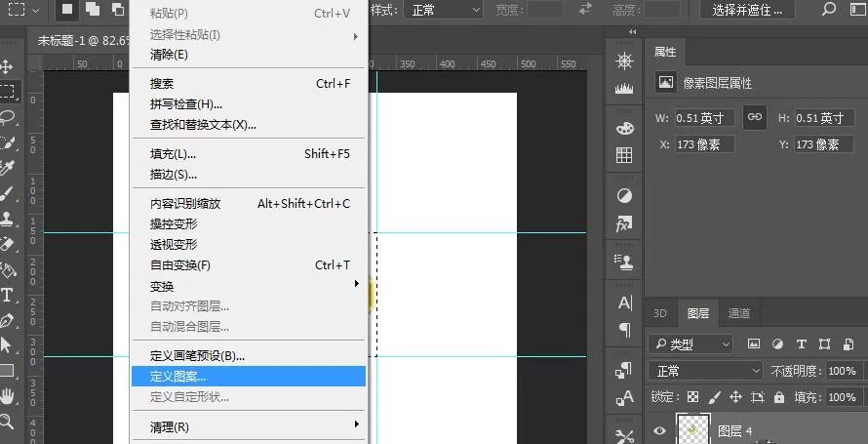Viewport: 868px width, 444px height.
Task: Choose 定义画笔预设(B)... menu item
Action: [x=248, y=356]
